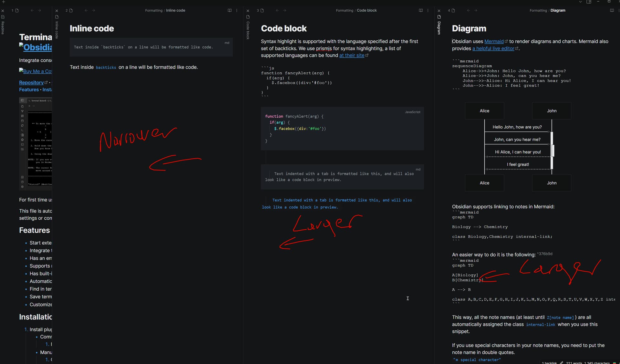Click the file icon of tab 1
This screenshot has height=364, width=620.
[x=17, y=10]
